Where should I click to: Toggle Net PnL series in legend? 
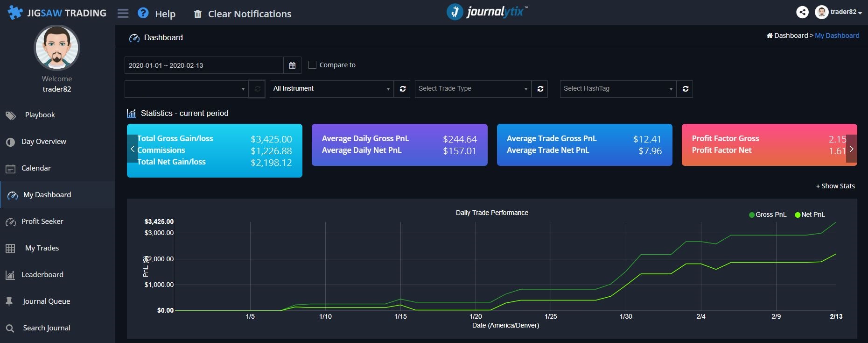pyautogui.click(x=810, y=214)
